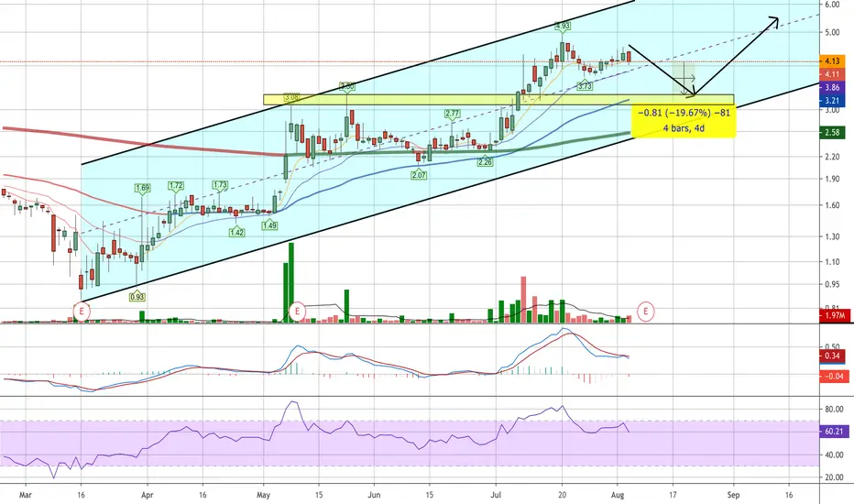Select the Apr label on time axis
This screenshot has width=854, height=504.
(x=147, y=495)
